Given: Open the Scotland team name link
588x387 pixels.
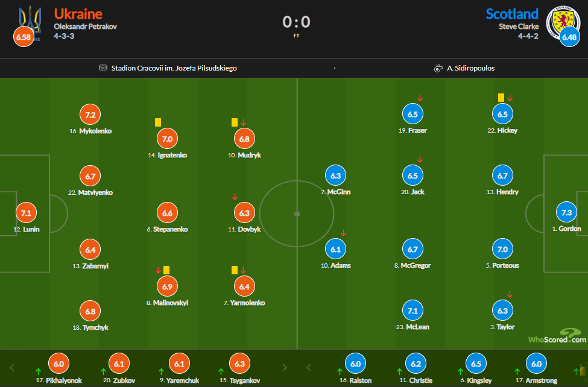Looking at the screenshot, I should coord(511,14).
